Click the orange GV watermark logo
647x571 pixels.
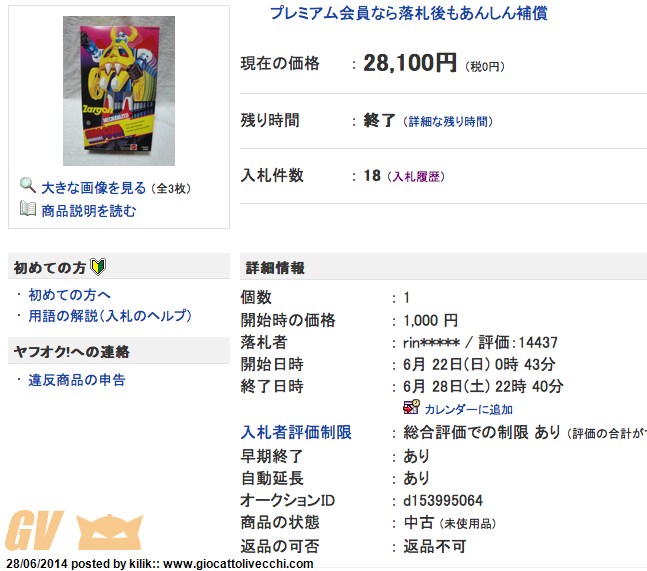pyautogui.click(x=35, y=531)
